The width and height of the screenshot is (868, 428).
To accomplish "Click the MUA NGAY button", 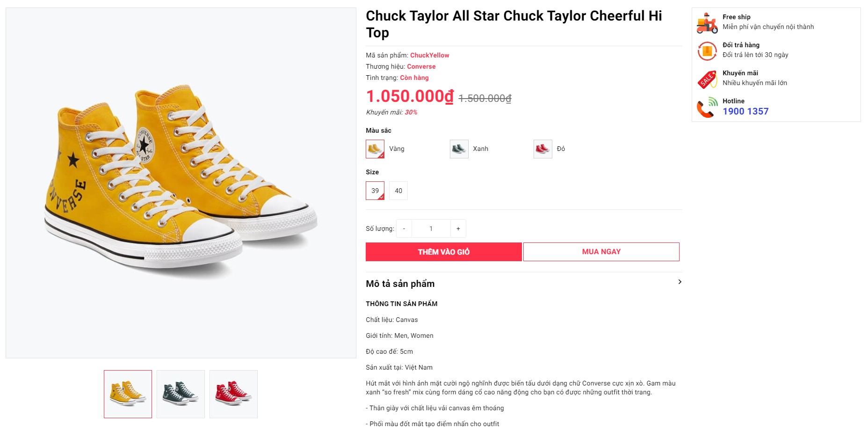I will coord(601,252).
